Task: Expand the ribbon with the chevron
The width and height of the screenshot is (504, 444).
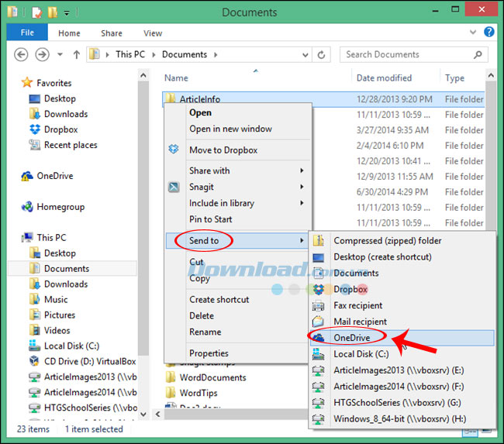Action: [473, 32]
